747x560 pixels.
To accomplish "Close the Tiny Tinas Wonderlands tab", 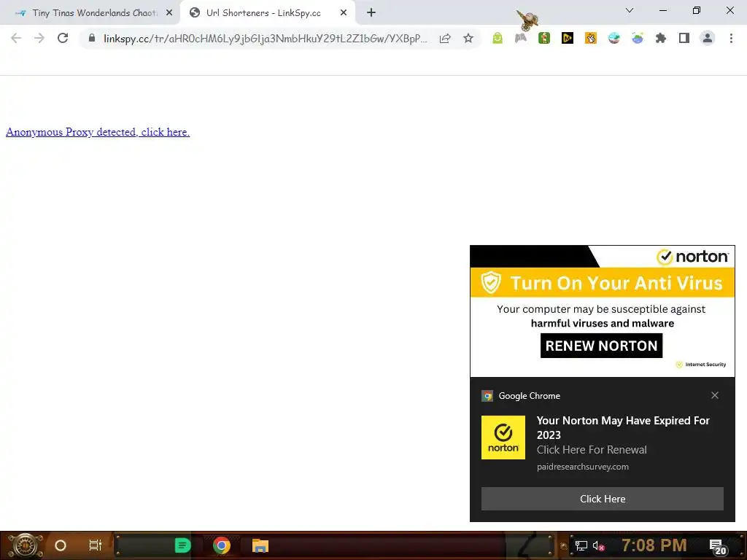I will point(169,13).
